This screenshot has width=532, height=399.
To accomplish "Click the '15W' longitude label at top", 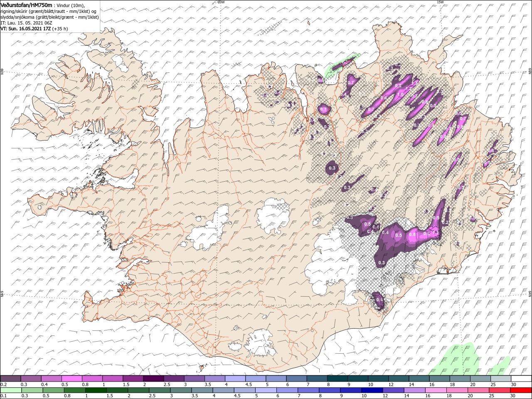I will click(x=440, y=2).
